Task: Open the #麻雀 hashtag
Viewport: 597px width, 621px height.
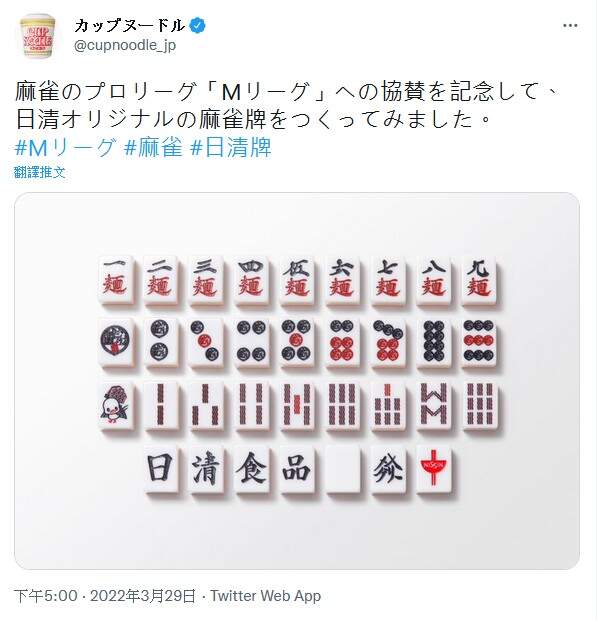Action: pyautogui.click(x=153, y=148)
